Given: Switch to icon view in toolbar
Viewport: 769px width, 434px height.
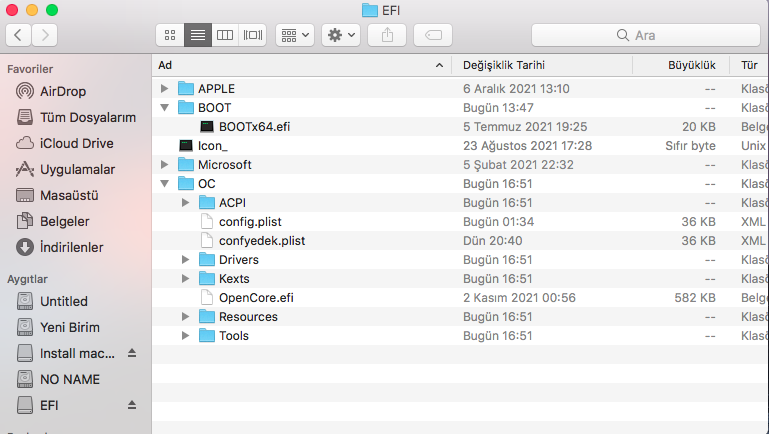Looking at the screenshot, I should (x=169, y=35).
